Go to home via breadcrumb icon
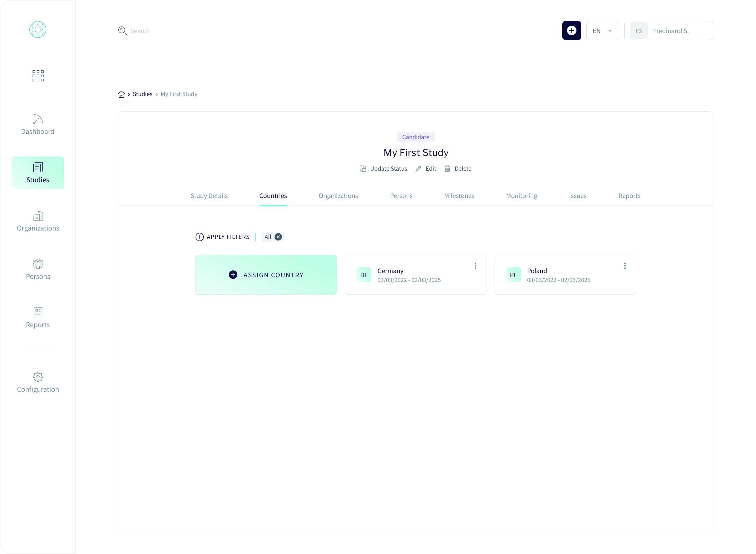The image size is (756, 554). click(x=121, y=94)
